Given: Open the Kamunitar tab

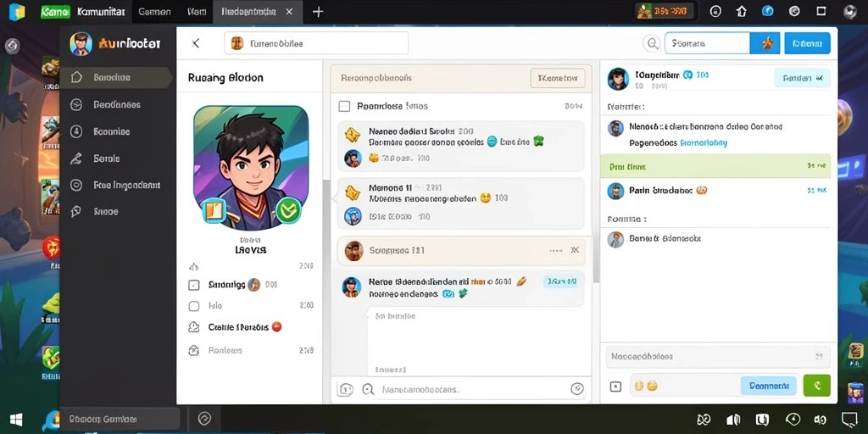Looking at the screenshot, I should tap(101, 12).
